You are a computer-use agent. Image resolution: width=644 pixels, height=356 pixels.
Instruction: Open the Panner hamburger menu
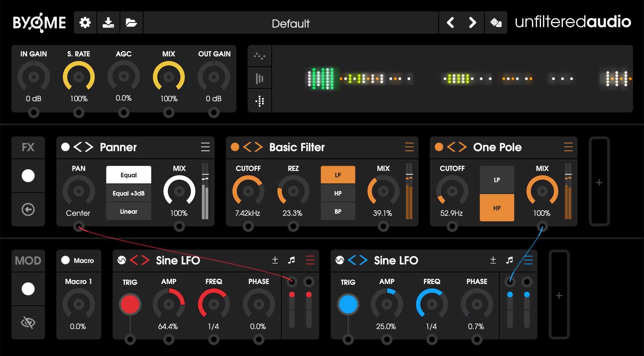[x=206, y=147]
